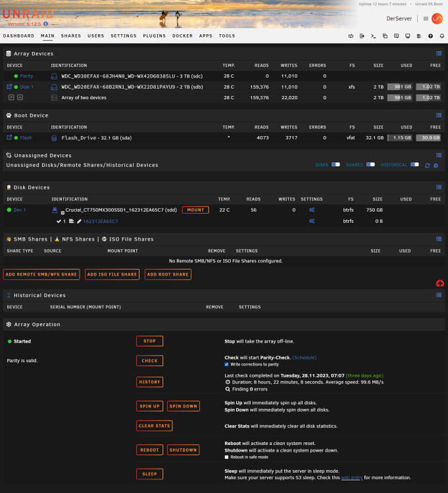Image resolution: width=448 pixels, height=493 pixels.
Task: Collapse the Historical Devices section list icon
Action: 439,295
